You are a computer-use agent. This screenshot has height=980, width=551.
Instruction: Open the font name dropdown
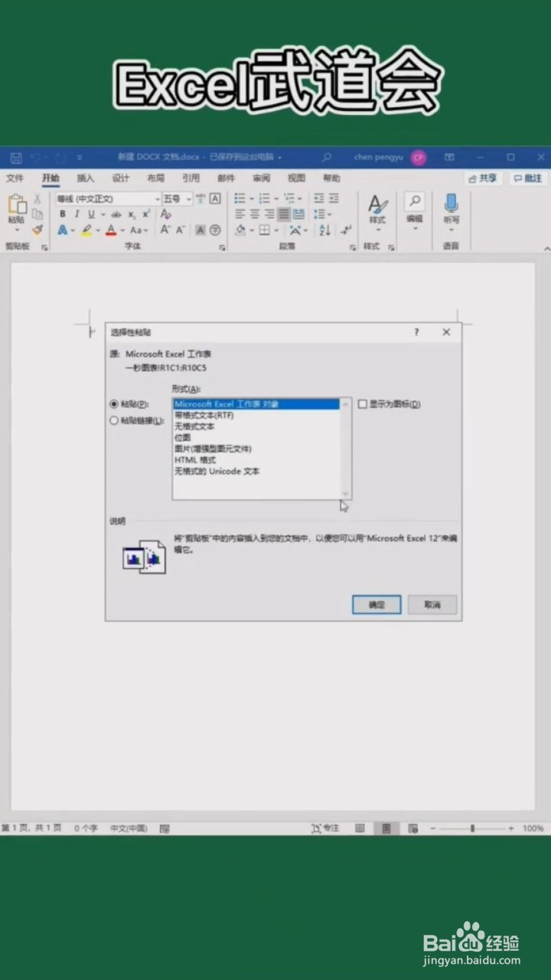click(x=158, y=199)
